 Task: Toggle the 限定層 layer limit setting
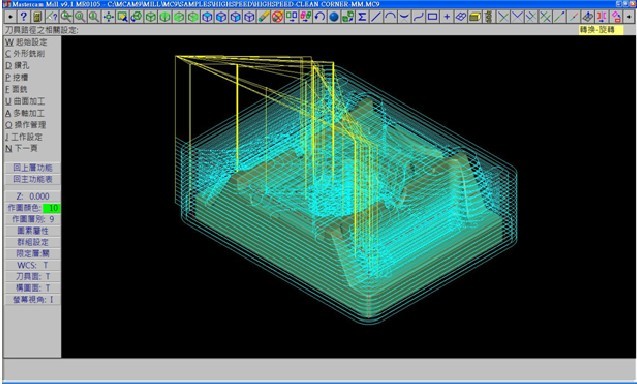32,254
